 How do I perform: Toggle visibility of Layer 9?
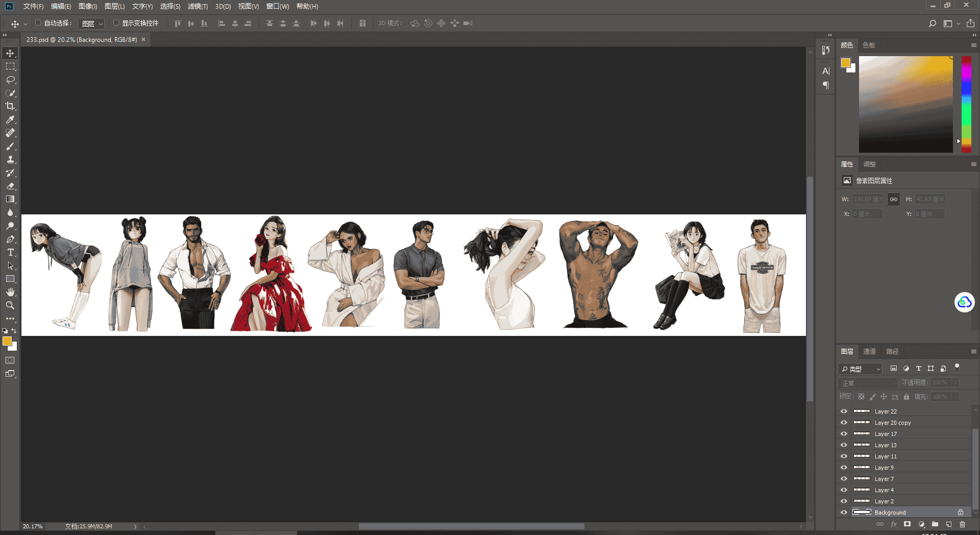pos(844,468)
